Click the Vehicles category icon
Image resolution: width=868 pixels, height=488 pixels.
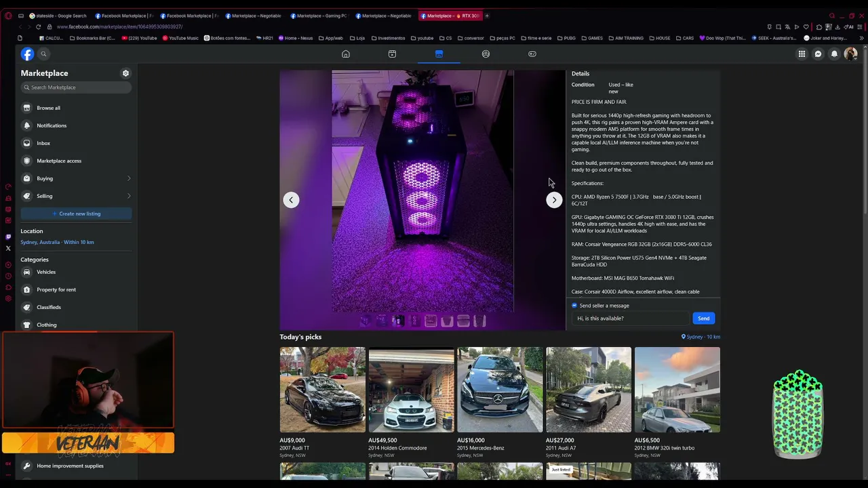pos(27,272)
